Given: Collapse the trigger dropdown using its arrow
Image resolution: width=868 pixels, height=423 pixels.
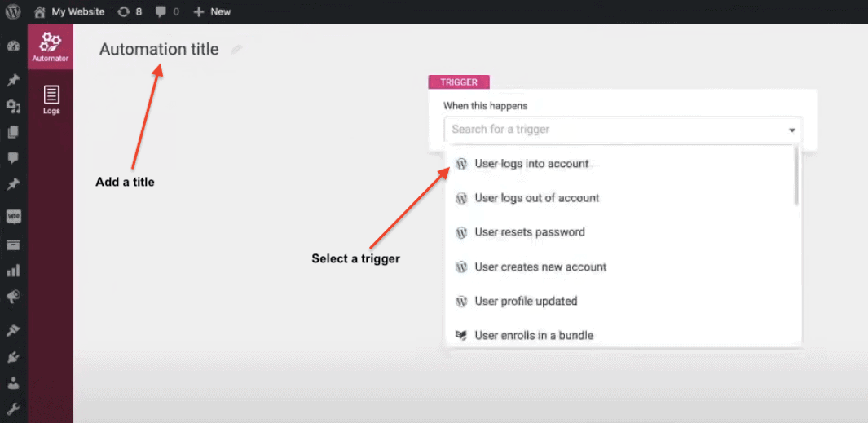Looking at the screenshot, I should pos(792,130).
